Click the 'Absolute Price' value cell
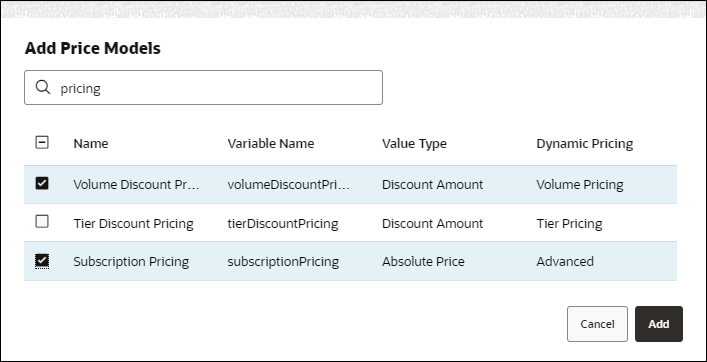The width and height of the screenshot is (707, 362). point(423,261)
